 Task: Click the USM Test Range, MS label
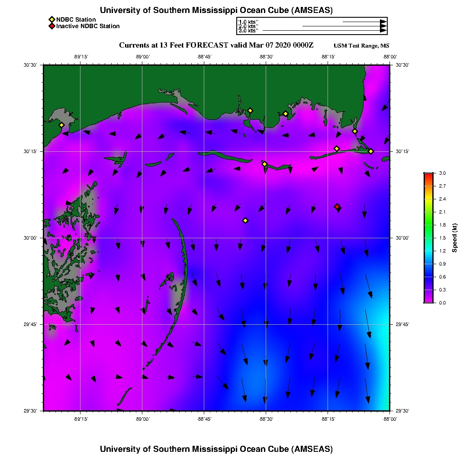[361, 46]
